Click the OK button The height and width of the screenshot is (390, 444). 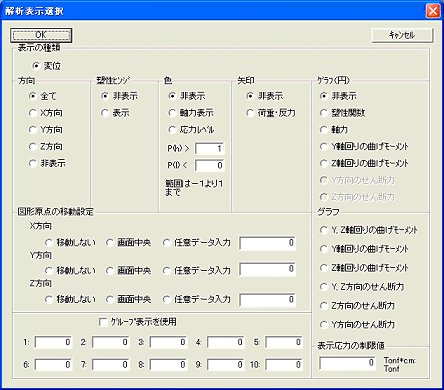pyautogui.click(x=41, y=35)
